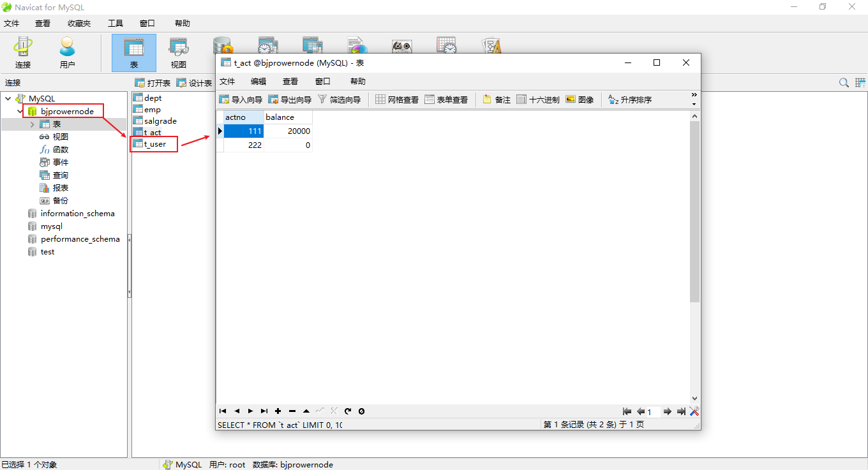Add a new record with plus icon
Image resolution: width=868 pixels, height=470 pixels.
278,411
